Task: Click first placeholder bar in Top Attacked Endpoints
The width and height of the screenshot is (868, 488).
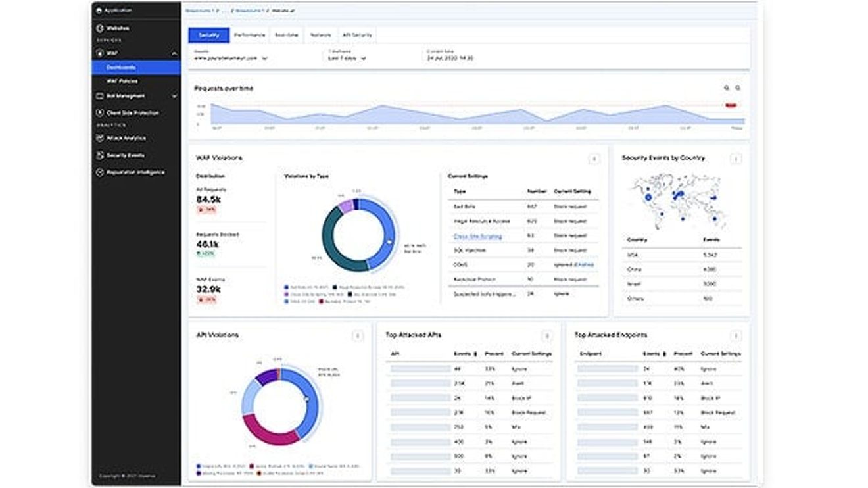Action: pyautogui.click(x=608, y=369)
